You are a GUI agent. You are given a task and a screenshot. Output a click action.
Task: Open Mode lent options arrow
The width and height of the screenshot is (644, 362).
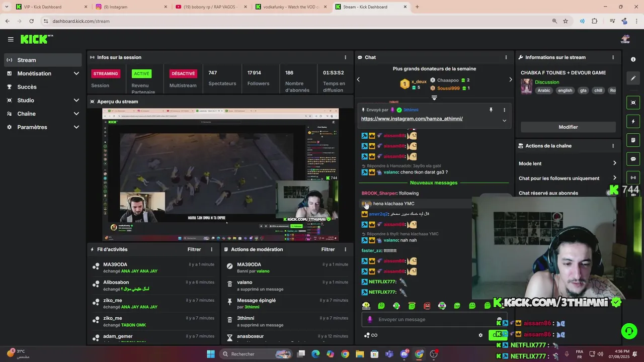614,163
